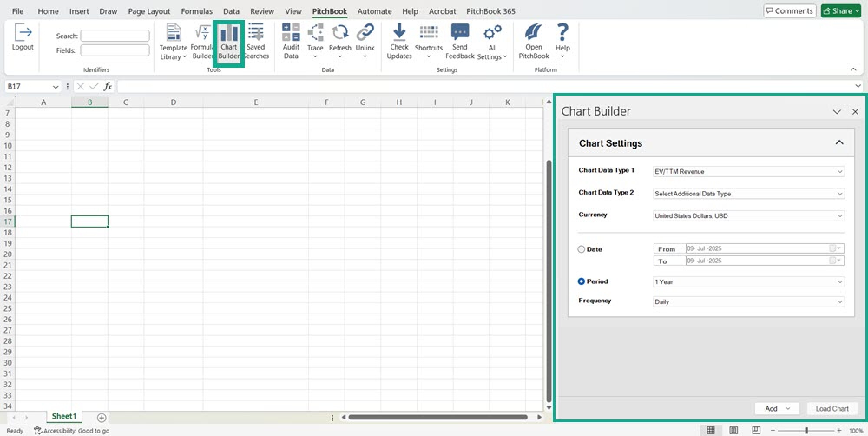Select the Sheet1 tab
Screen dimensions: 868x436
[x=64, y=416]
